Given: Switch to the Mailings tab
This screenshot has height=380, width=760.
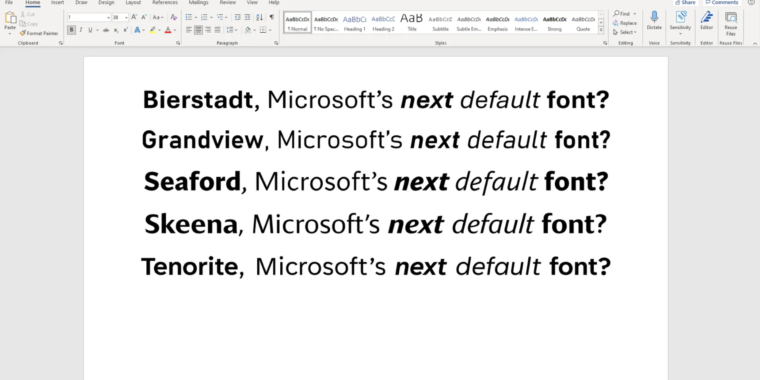Looking at the screenshot, I should (x=198, y=2).
